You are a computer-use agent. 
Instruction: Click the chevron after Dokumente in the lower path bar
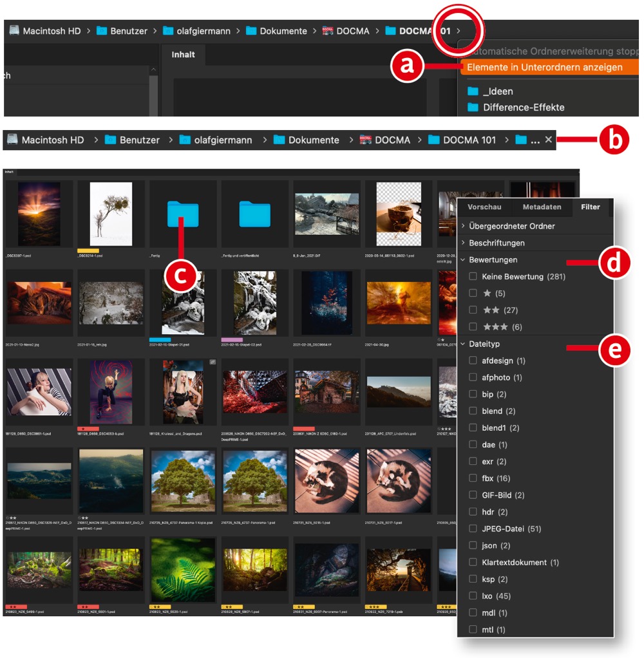coord(351,140)
